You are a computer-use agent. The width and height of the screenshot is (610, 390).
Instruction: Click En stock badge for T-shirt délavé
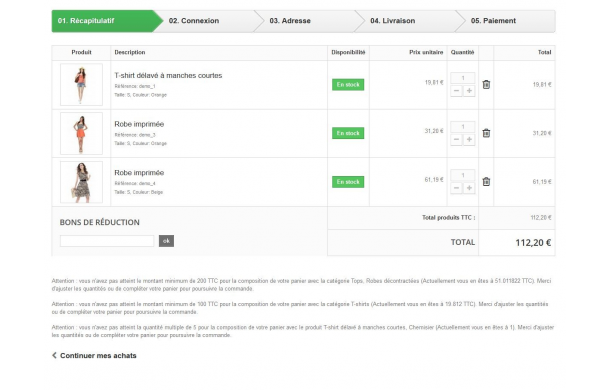(x=348, y=84)
